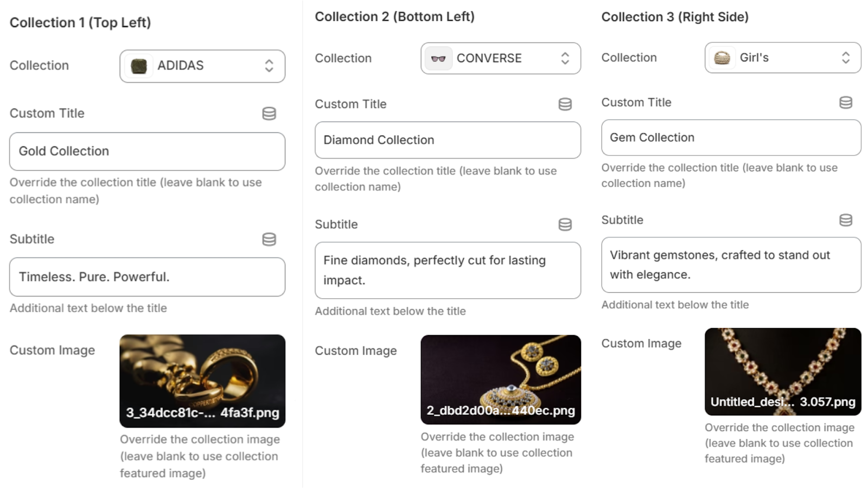This screenshot has height=488, width=868.
Task: Click dynamic source icon for Collection 3 Subtitle
Action: click(x=846, y=220)
